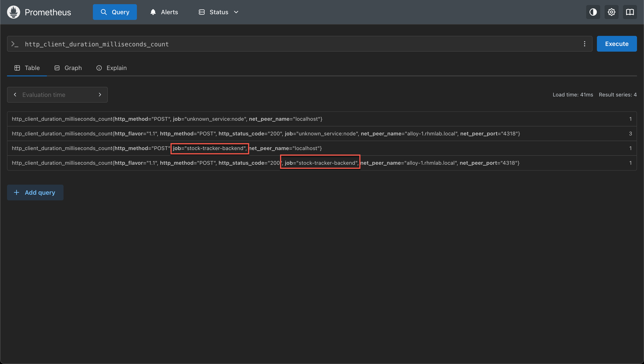Click the Result series: 4 text

(618, 95)
